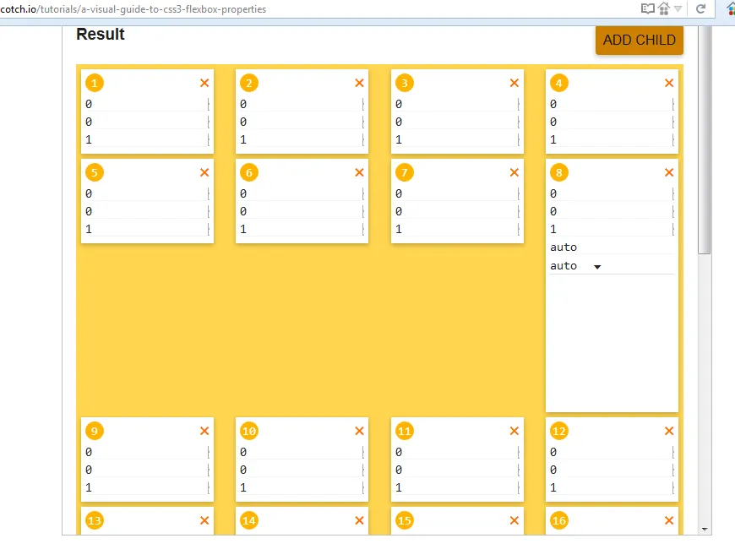This screenshot has height=560, width=735.
Task: Focus the second value field in card 12
Action: (612, 470)
